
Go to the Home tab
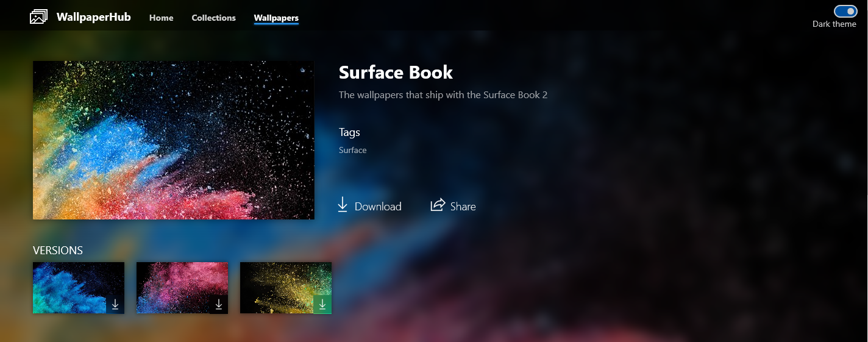pos(162,18)
